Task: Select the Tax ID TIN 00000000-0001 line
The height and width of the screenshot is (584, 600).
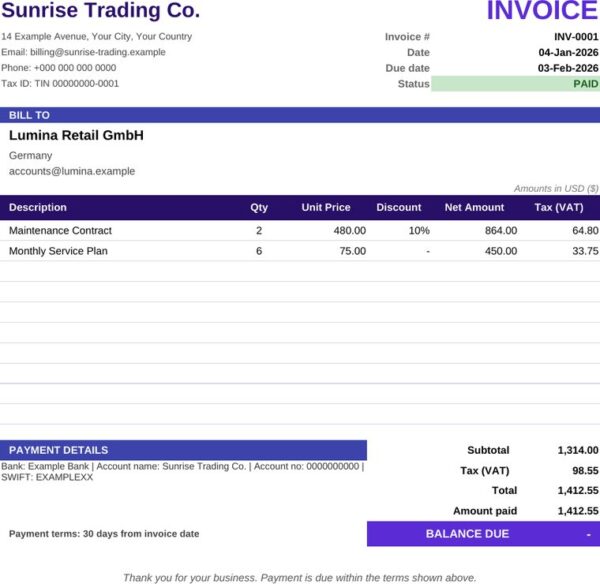Action: tap(60, 83)
